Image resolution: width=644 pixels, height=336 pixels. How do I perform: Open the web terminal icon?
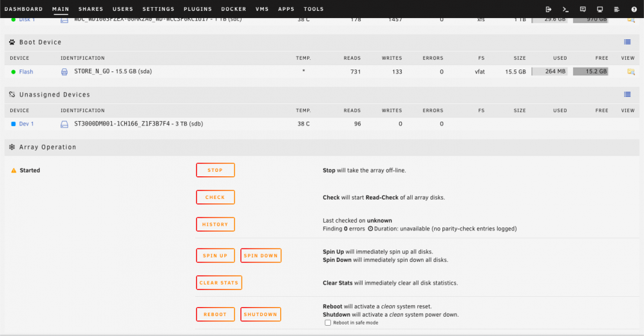pos(565,9)
